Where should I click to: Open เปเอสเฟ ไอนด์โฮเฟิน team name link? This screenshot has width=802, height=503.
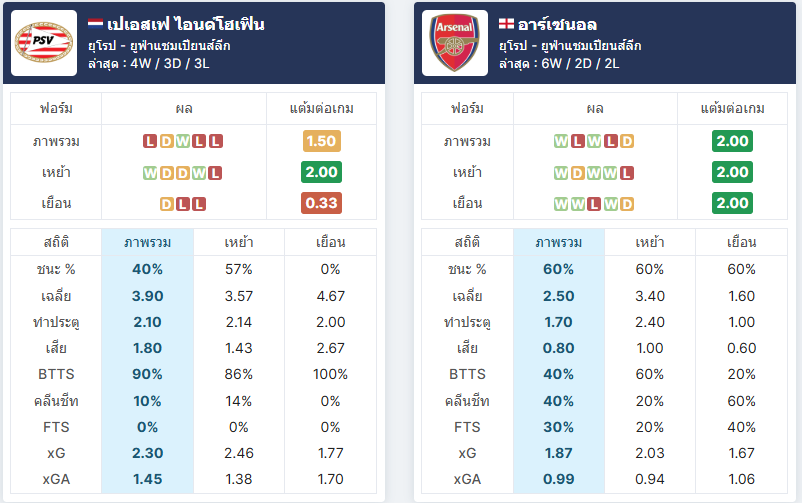click(186, 24)
